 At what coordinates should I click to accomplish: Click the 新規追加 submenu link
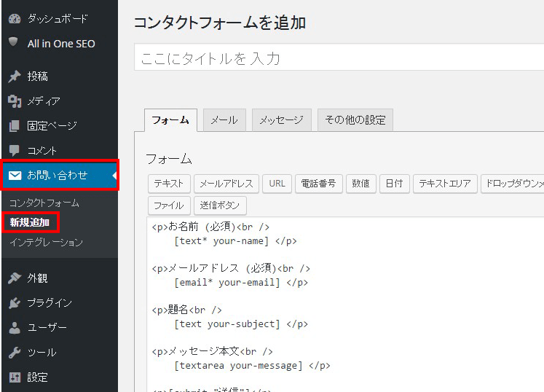click(29, 222)
